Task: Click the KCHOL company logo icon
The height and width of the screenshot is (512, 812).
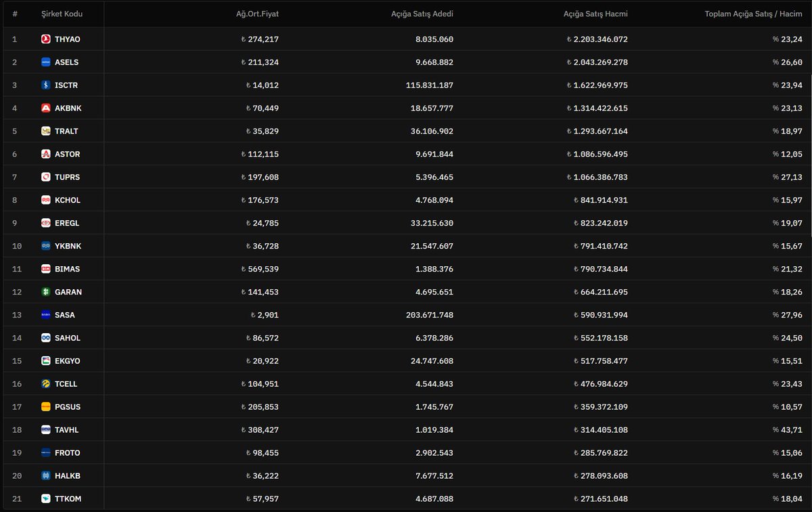Action: click(46, 200)
